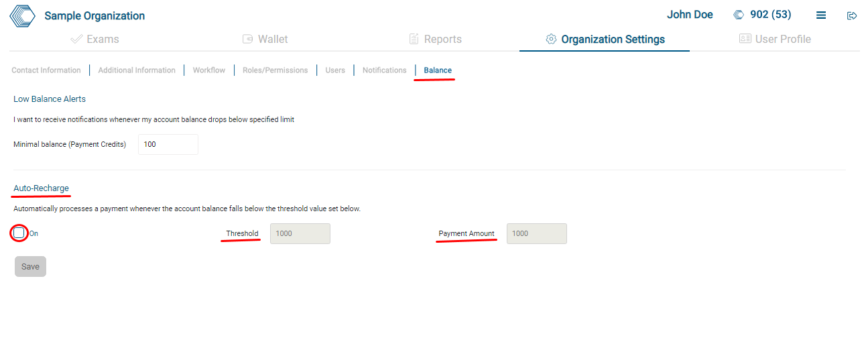
Task: Click the credits coin icon beside 902
Action: tap(739, 15)
